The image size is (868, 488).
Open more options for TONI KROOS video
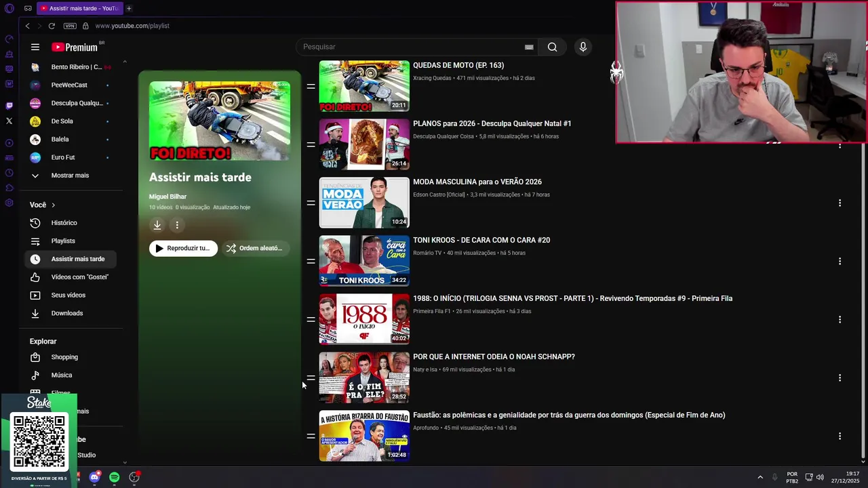coord(840,261)
